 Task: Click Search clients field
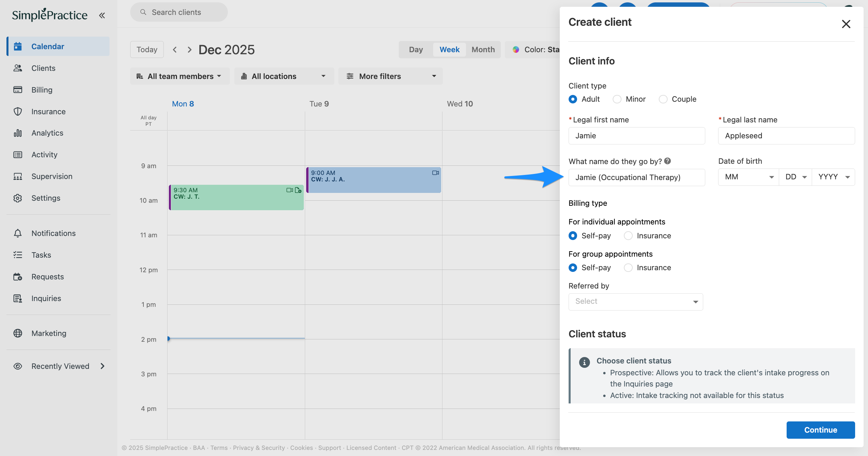coord(179,12)
